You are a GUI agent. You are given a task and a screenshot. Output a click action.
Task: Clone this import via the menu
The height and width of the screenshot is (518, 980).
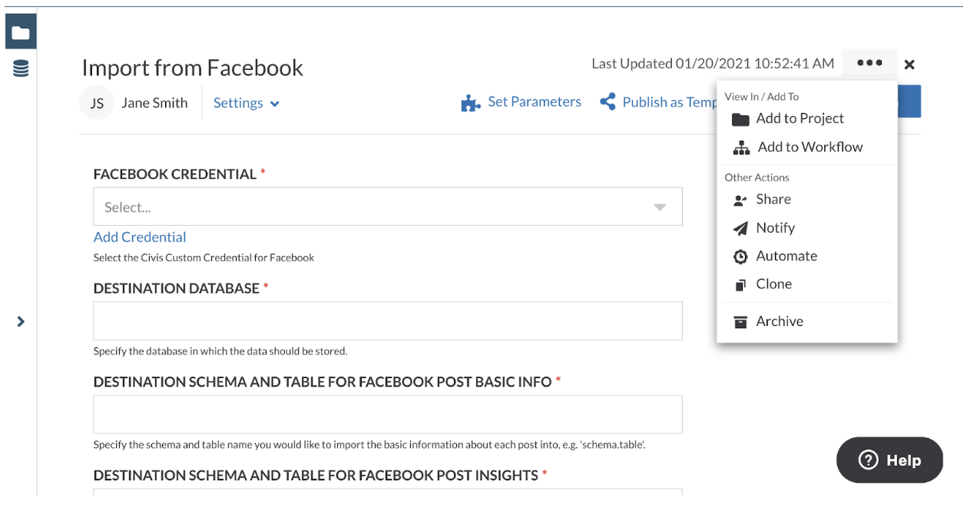[x=773, y=284]
